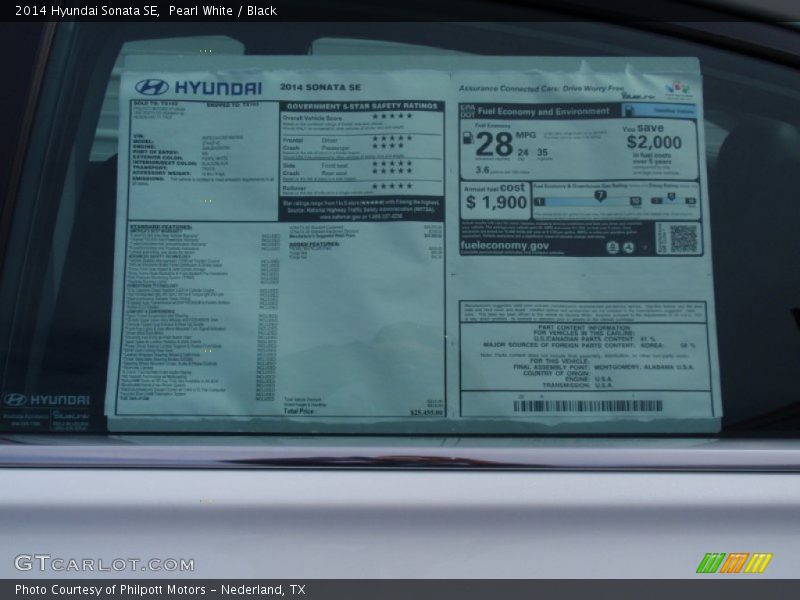
Task: Click the Overall Vehicle Score star rating
Action: 392,116
